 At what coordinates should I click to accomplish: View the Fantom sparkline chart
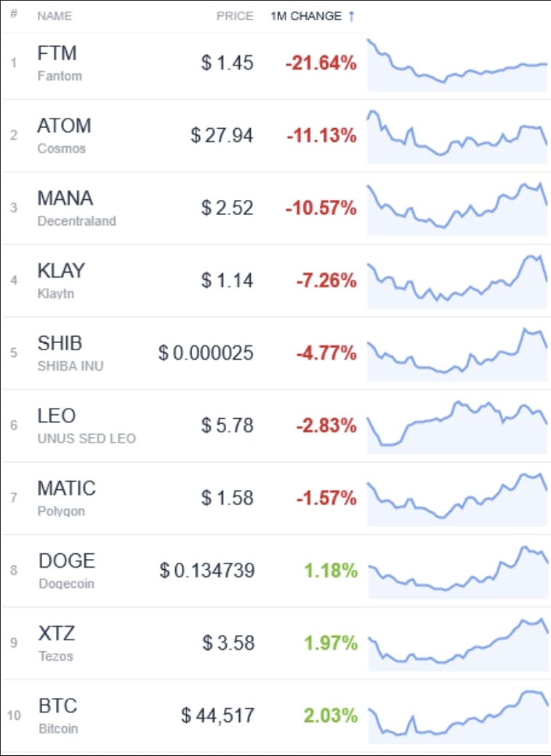457,65
